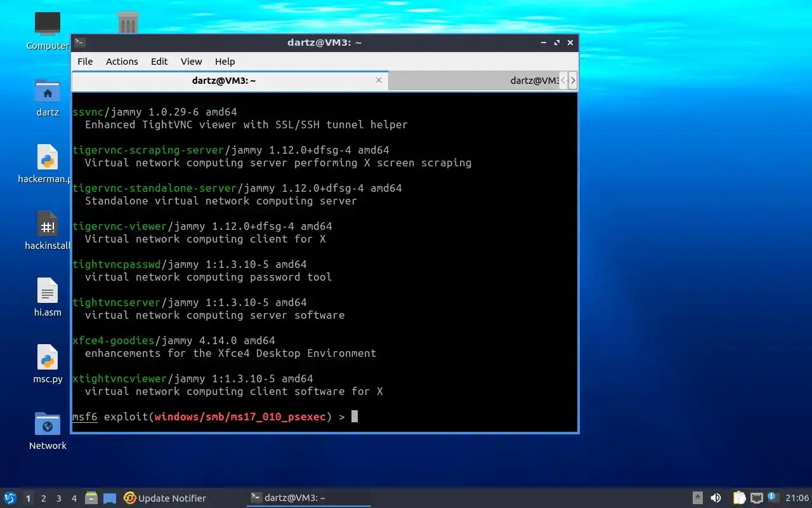This screenshot has width=812, height=508.
Task: Click the tab bar scroll-left arrow
Action: click(563, 81)
